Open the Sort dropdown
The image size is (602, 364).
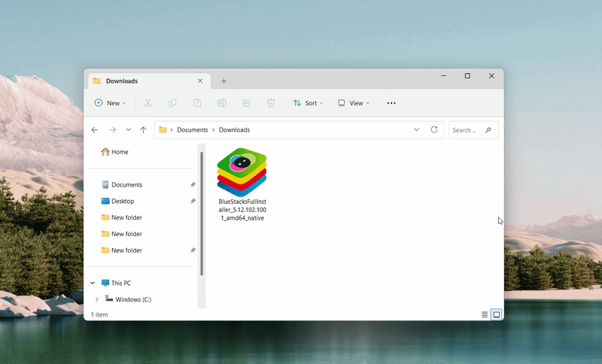coord(308,103)
